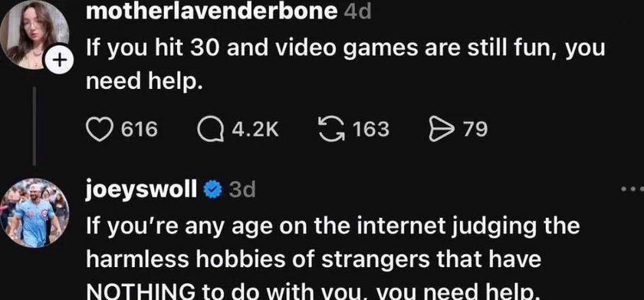Click the 79 shares count
Viewport: 644px width, 300px height.
coord(475,130)
